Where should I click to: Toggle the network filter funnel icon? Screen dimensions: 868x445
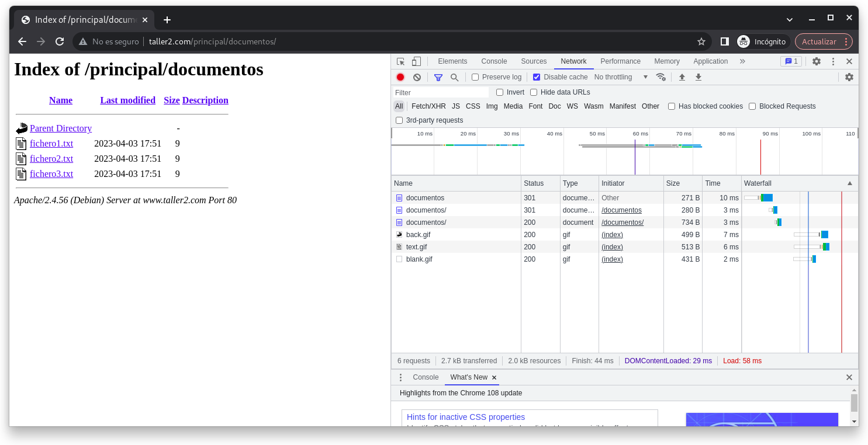point(438,77)
